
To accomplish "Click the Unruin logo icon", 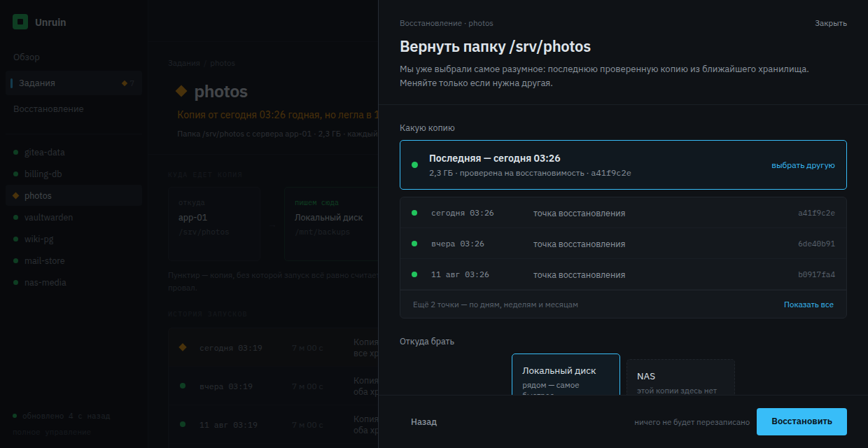I will pos(20,22).
